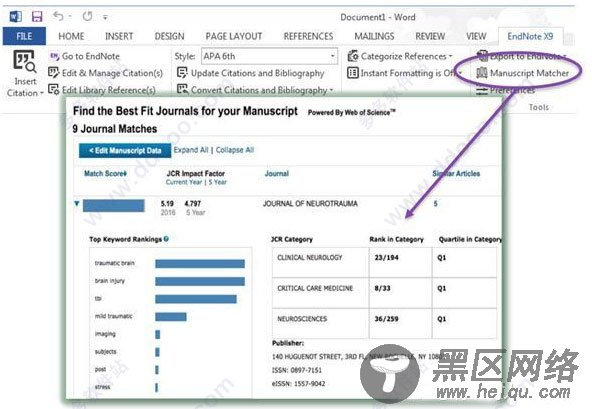The width and height of the screenshot is (592, 409).
Task: Select the EndNote X9 ribbon tab
Action: [x=530, y=36]
